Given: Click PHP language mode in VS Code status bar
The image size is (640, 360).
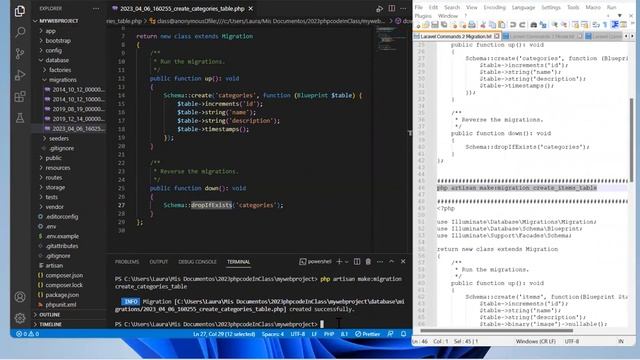Looking at the screenshot, I should (x=329, y=334).
